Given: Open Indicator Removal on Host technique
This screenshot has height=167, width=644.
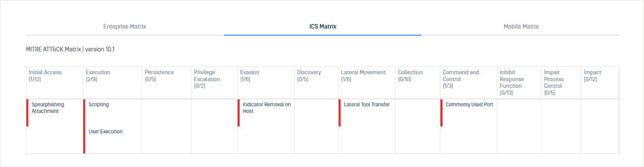Looking at the screenshot, I should click(266, 113).
